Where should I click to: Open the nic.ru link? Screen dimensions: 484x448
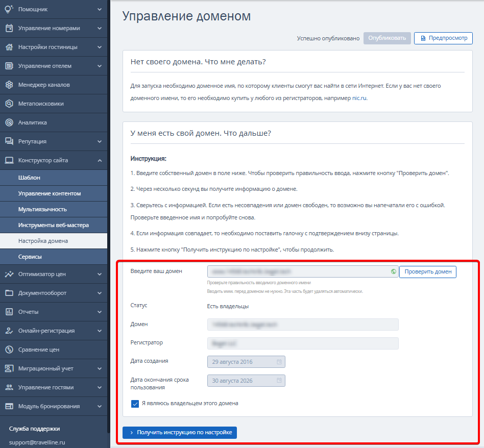[x=359, y=98]
